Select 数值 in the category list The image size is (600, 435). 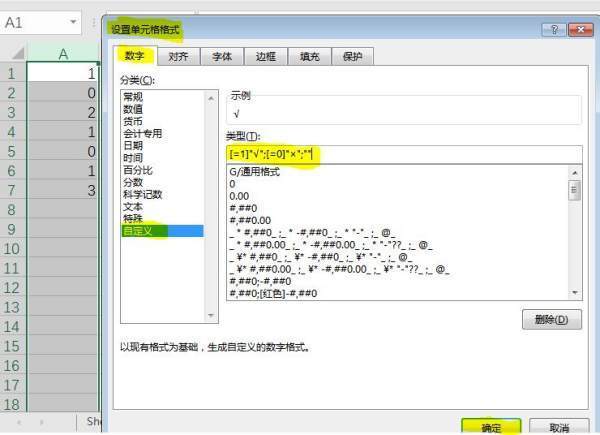pos(133,109)
